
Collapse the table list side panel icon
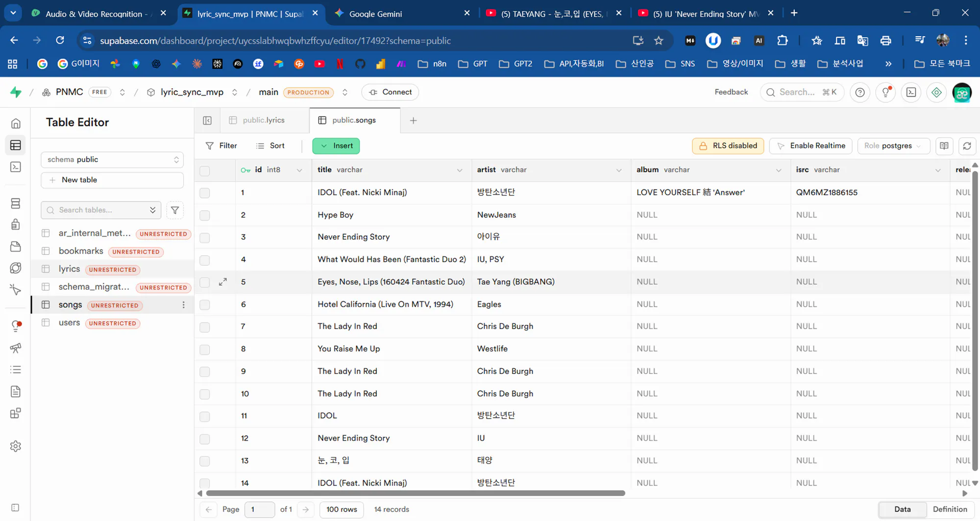coord(207,120)
